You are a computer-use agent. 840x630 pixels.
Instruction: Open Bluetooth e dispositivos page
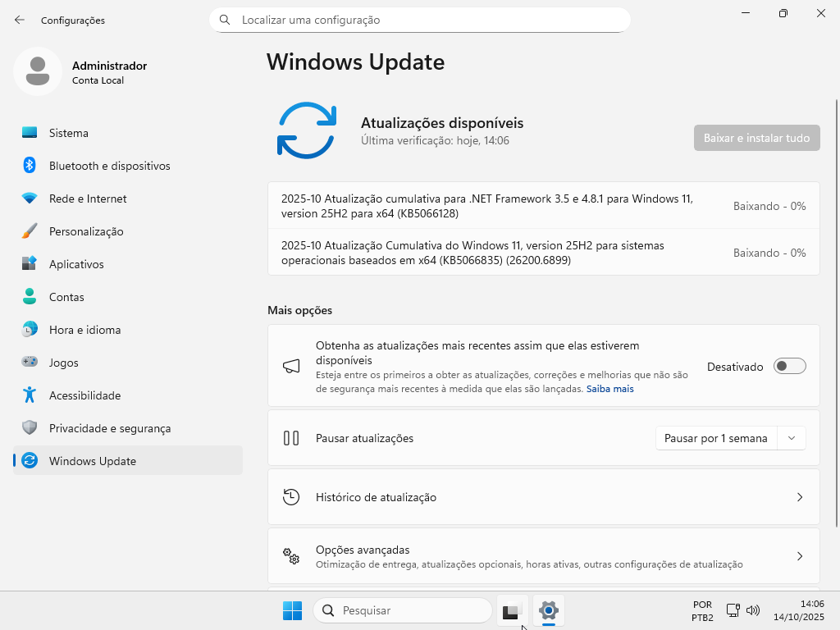click(x=128, y=166)
